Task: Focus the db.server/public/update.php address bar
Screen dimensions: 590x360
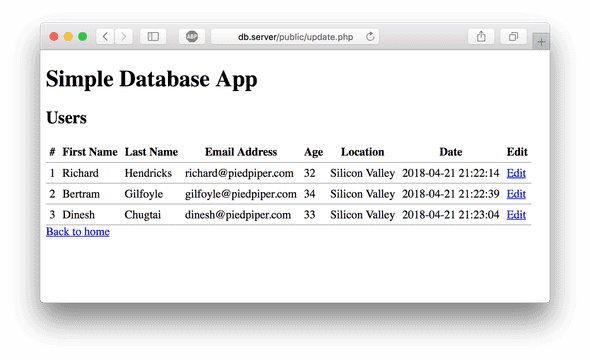Action: pyautogui.click(x=295, y=36)
